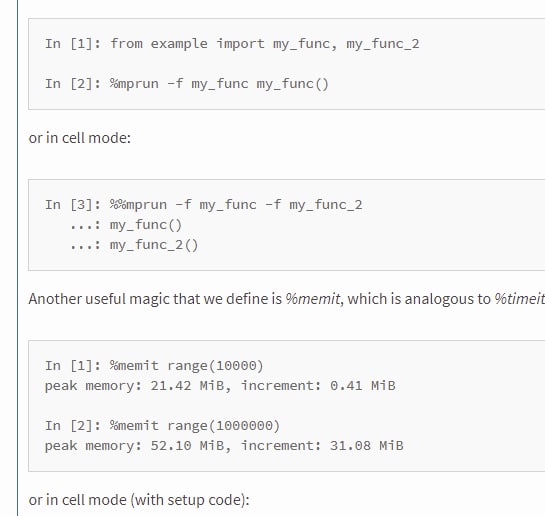Image resolution: width=545 pixels, height=516 pixels.
Task: Click 'my_func_2' in the import statement
Action: 383,44
